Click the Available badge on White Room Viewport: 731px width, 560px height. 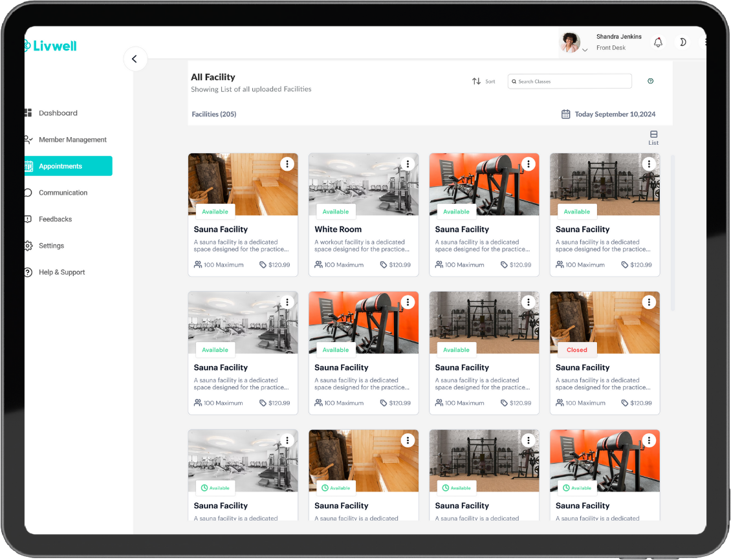tap(336, 211)
